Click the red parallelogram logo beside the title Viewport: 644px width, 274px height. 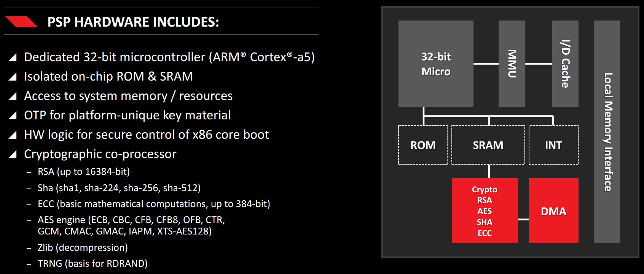(x=21, y=22)
